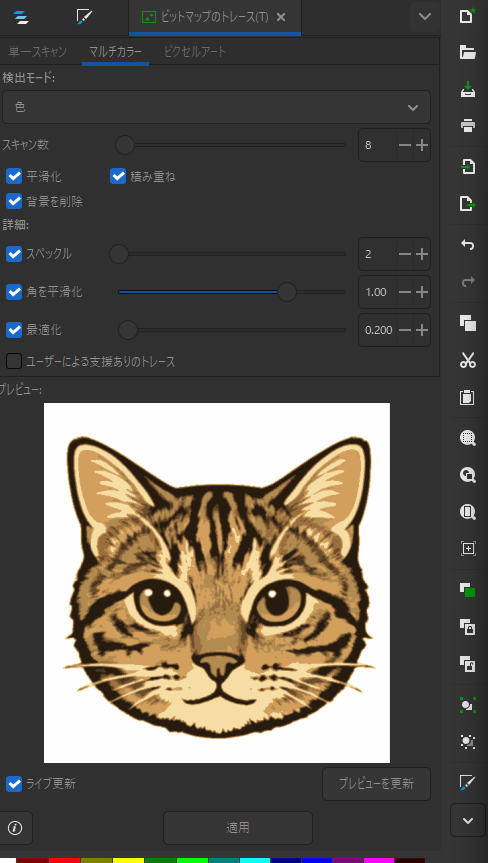The height and width of the screenshot is (863, 488).
Task: Redo the last undone action
Action: pos(467,282)
